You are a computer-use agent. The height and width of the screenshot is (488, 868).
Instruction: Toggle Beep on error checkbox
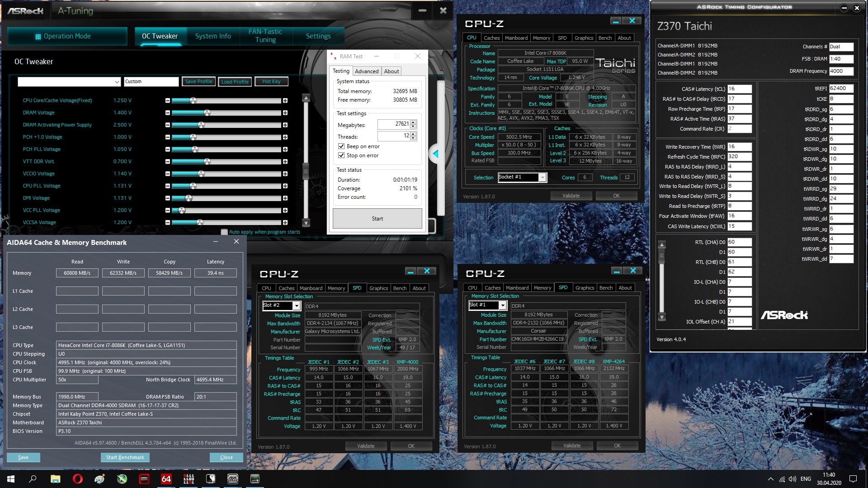pos(341,146)
